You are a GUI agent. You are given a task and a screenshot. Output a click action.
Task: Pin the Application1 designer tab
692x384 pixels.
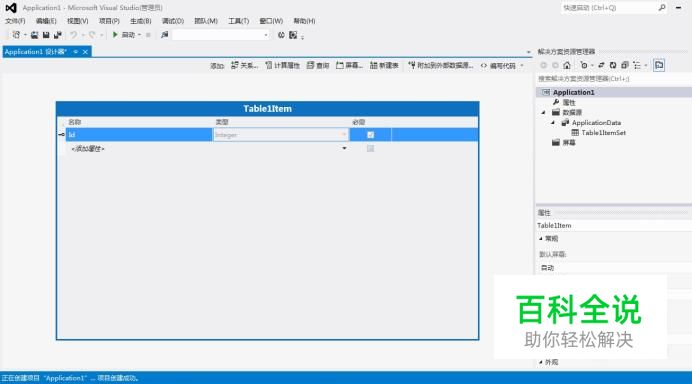tap(76, 52)
